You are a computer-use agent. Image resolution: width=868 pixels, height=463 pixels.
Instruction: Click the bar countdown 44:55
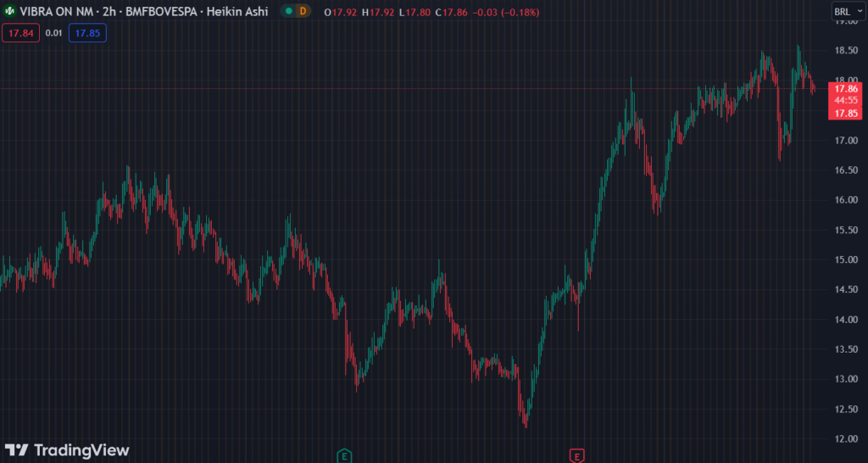846,101
